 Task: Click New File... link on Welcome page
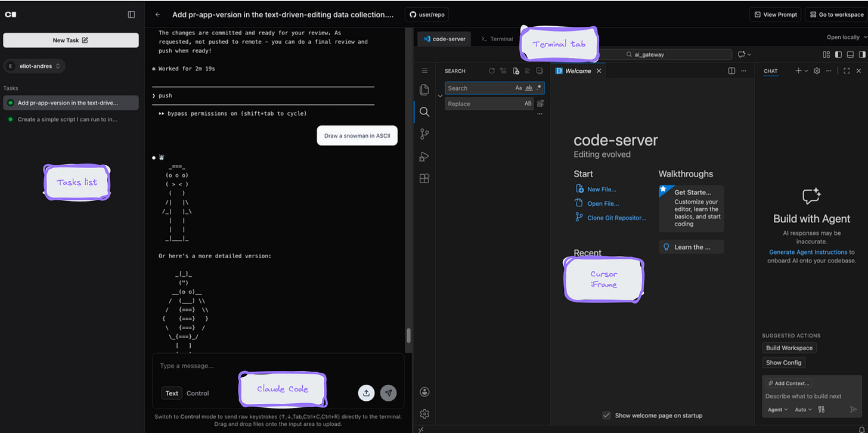[x=602, y=189]
